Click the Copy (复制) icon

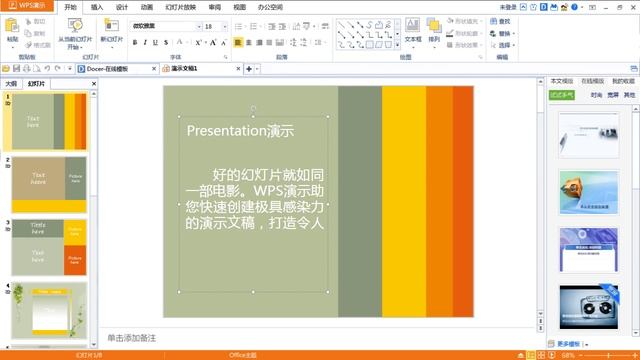(28, 33)
